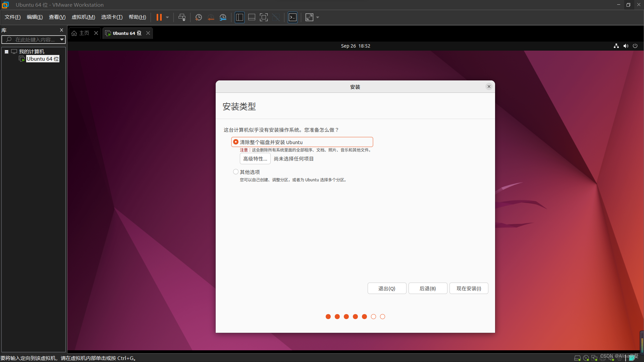Click the 现在安装(I) button
This screenshot has width=644, height=362.
click(x=469, y=288)
